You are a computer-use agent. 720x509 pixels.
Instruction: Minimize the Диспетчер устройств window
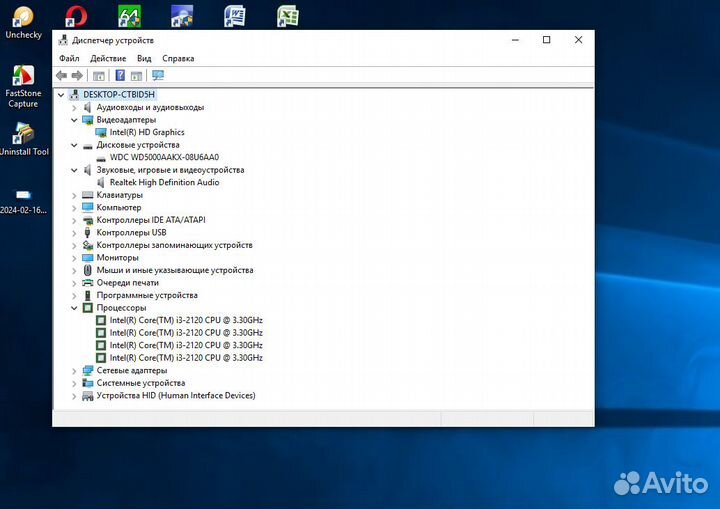coord(515,40)
